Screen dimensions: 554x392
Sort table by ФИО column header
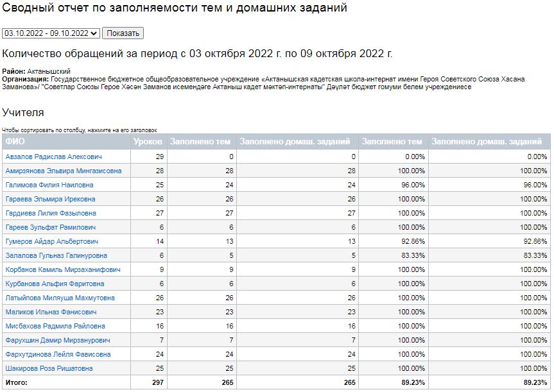point(15,142)
